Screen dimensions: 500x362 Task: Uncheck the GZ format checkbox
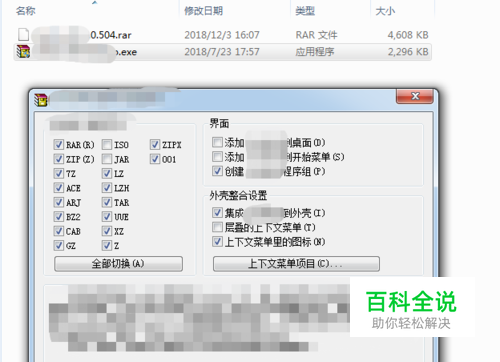tap(58, 246)
